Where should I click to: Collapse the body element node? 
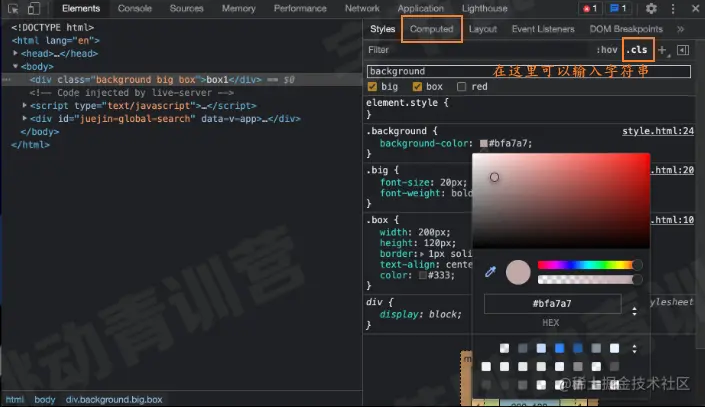(15, 66)
